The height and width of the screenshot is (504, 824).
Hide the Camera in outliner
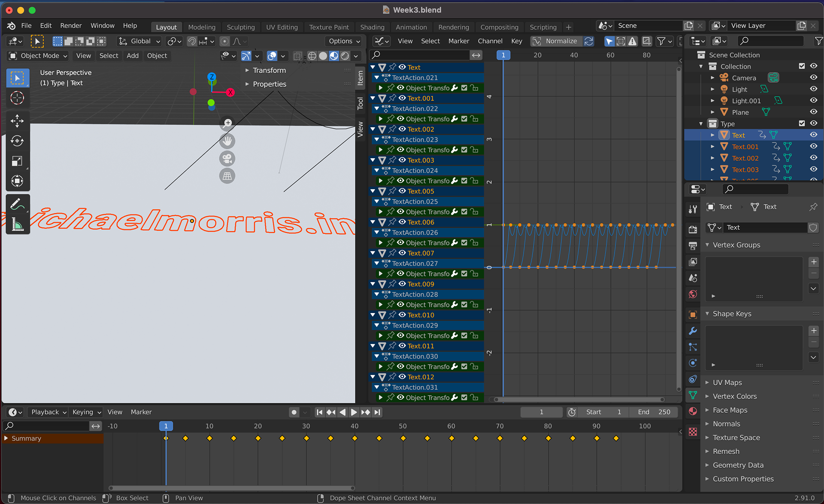coord(813,78)
